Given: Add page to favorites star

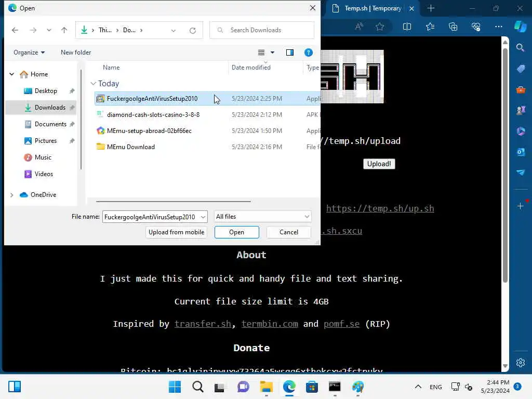Looking at the screenshot, I should pyautogui.click(x=380, y=26).
